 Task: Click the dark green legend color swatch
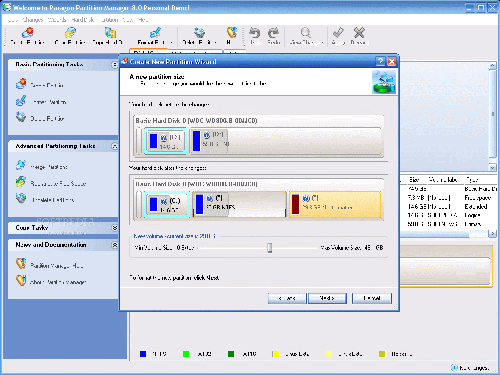point(231,354)
